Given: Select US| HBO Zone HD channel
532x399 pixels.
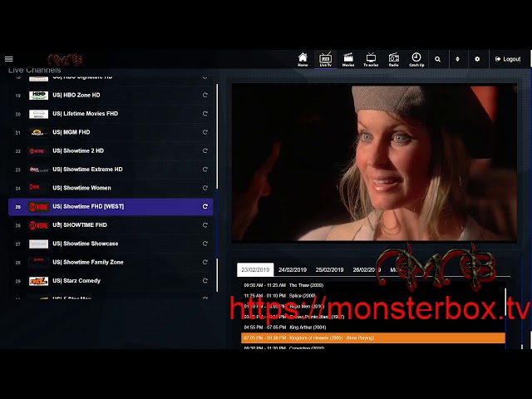Looking at the screenshot, I should [111, 95].
